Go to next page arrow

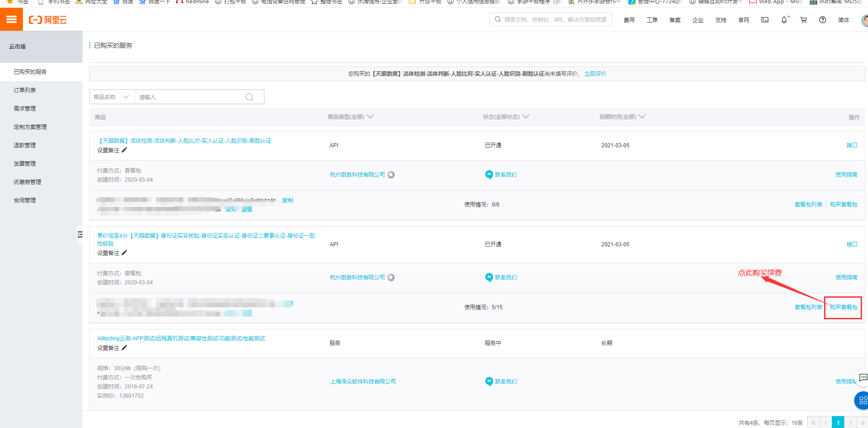point(851,422)
